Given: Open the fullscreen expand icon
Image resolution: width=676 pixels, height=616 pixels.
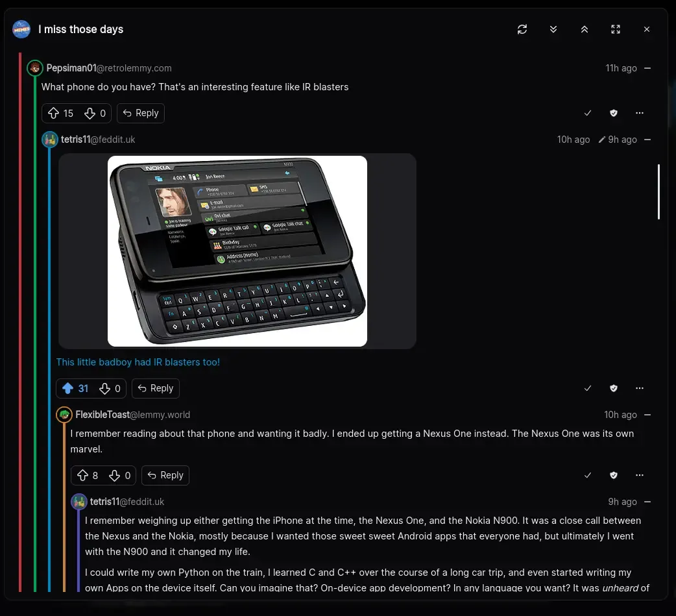Looking at the screenshot, I should 616,29.
